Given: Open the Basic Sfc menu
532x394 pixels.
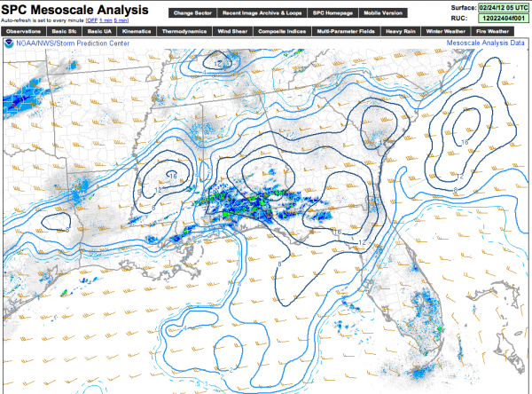Looking at the screenshot, I should pos(64,32).
